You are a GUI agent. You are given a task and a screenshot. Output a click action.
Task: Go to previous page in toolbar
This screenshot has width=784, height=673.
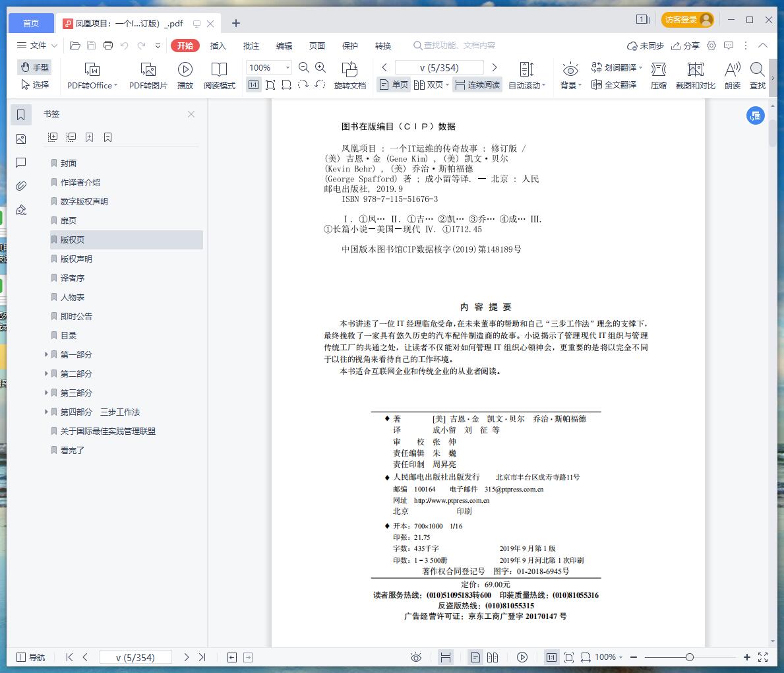pyautogui.click(x=384, y=67)
